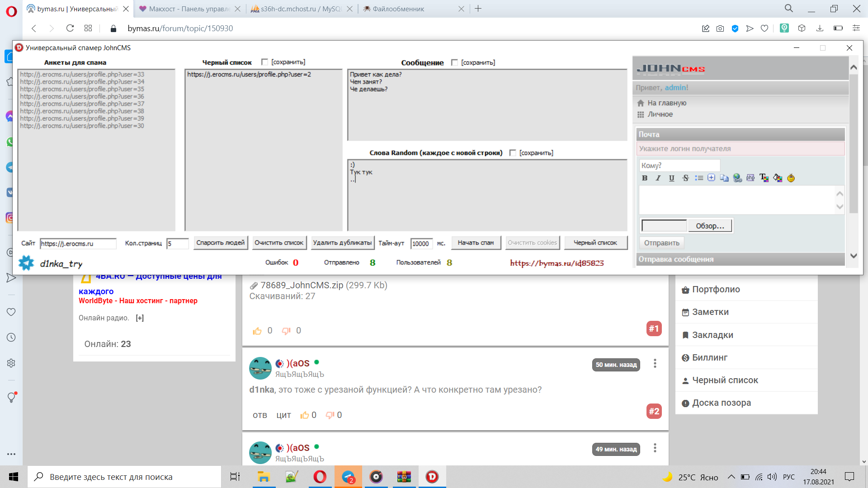Insert a link with the globe icon
The height and width of the screenshot is (488, 868).
click(737, 178)
